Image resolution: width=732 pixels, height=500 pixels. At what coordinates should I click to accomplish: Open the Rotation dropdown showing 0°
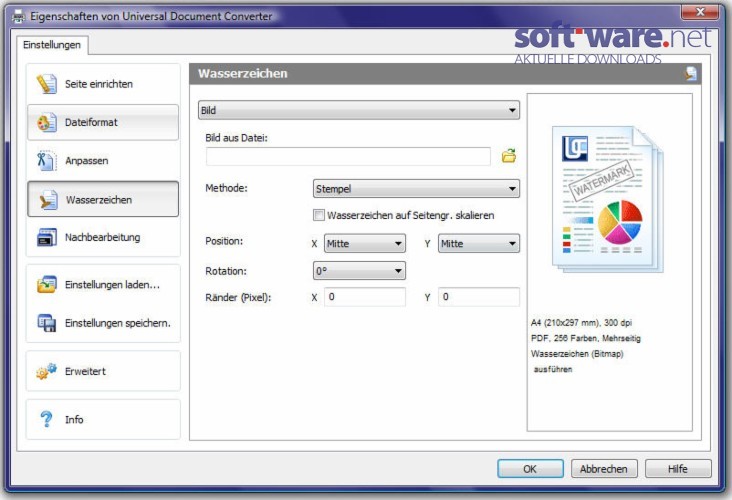(x=359, y=271)
